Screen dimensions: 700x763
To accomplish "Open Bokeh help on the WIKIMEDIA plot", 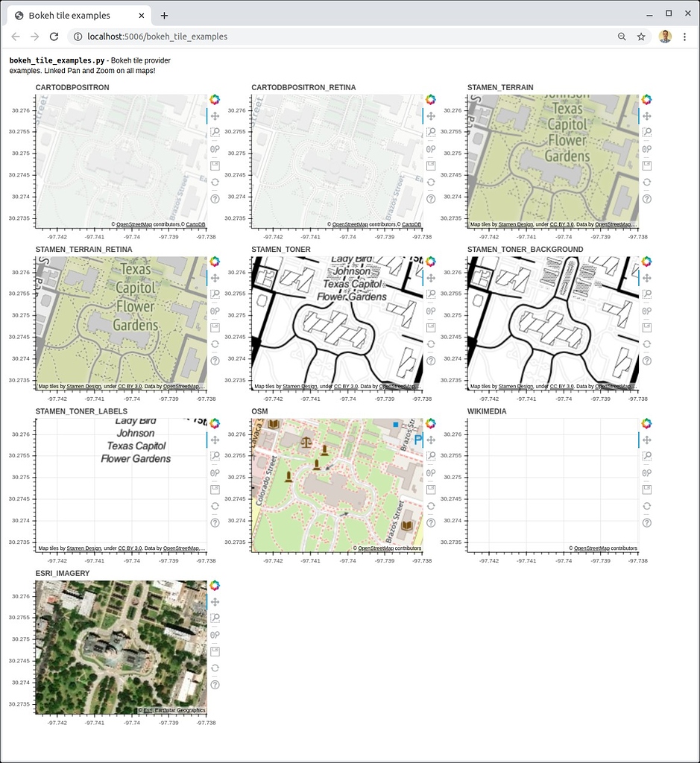I will tap(647, 522).
